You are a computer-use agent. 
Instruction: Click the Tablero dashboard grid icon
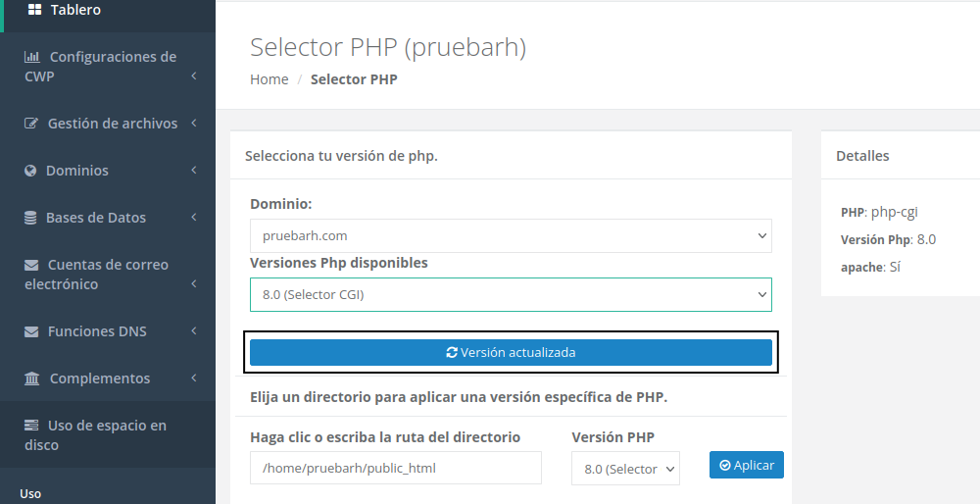pos(34,10)
